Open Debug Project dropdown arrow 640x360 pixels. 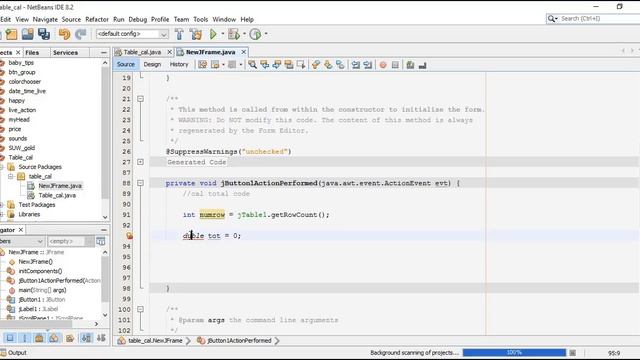coord(244,34)
